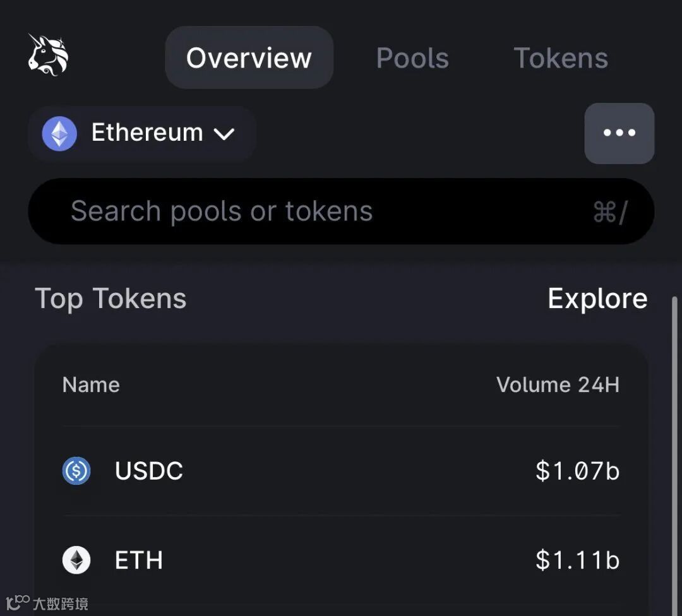
Task: Click the Ethereum network diamond icon
Action: pyautogui.click(x=59, y=133)
